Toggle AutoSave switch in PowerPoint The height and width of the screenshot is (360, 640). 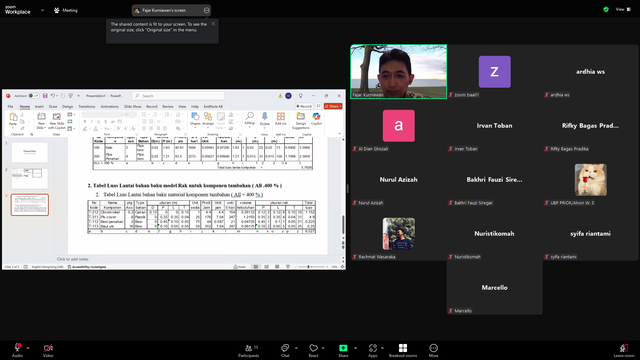(x=33, y=96)
